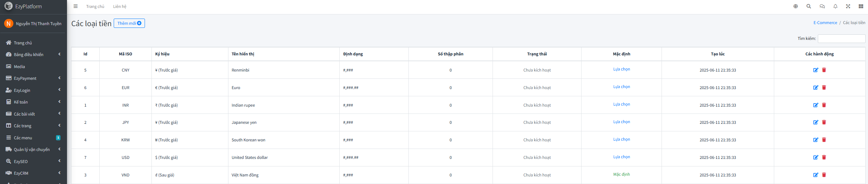868x184 pixels.
Task: Click the Thêm mới button
Action: pyautogui.click(x=129, y=23)
